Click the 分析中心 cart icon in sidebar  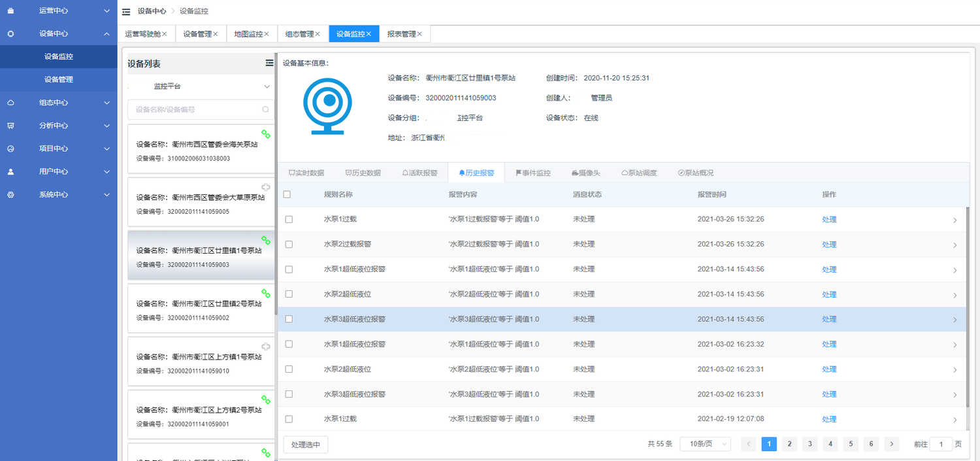[10, 126]
